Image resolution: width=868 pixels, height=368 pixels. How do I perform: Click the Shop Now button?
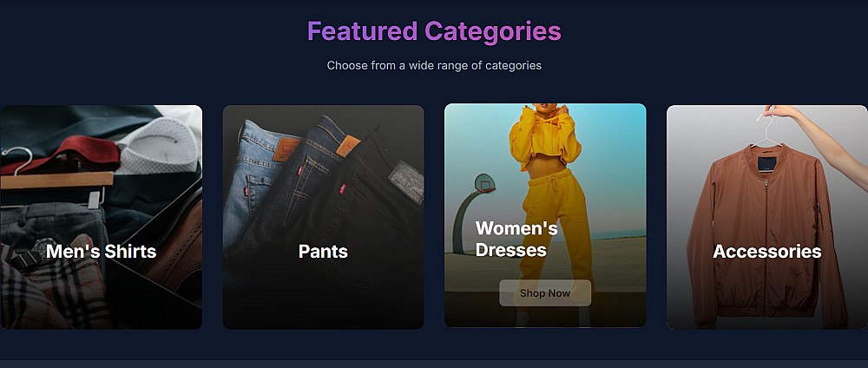tap(545, 293)
